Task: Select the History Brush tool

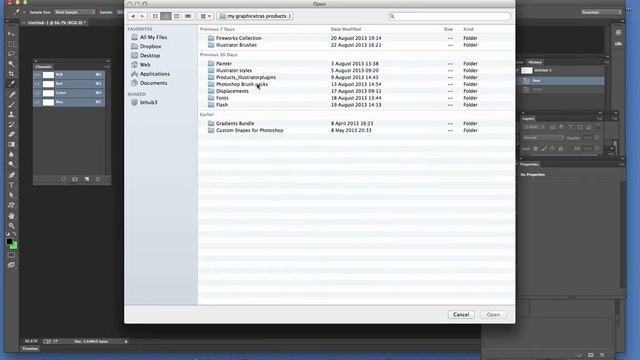Action: (x=11, y=124)
